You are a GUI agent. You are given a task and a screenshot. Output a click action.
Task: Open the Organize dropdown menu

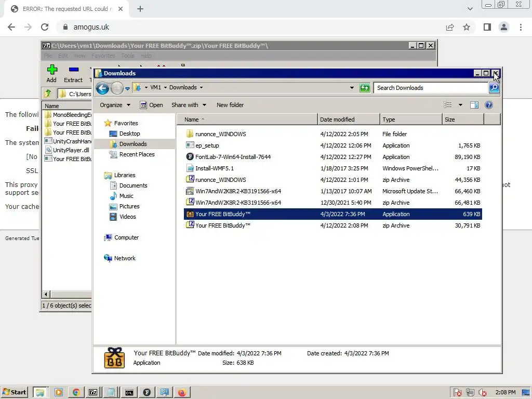click(115, 105)
